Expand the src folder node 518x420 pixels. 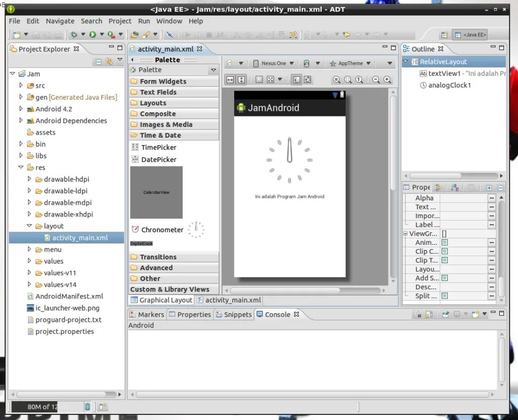click(x=21, y=85)
